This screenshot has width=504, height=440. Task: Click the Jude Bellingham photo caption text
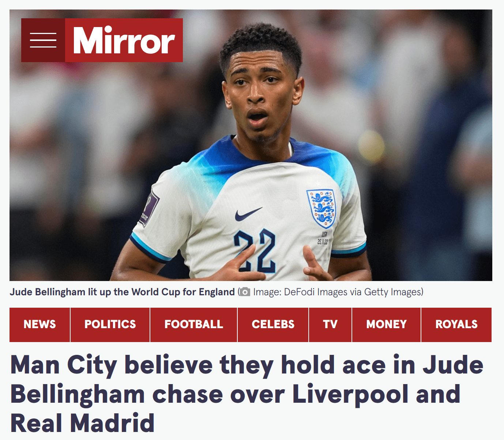tap(122, 292)
